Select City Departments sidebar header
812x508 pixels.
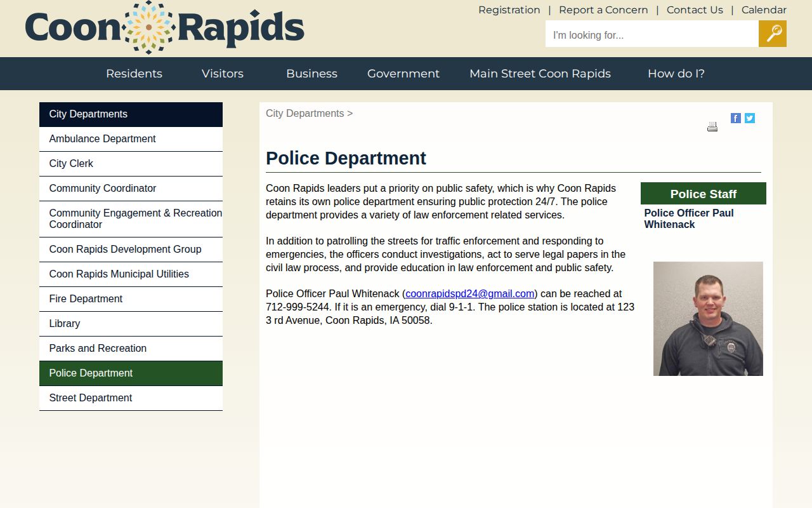coord(131,114)
